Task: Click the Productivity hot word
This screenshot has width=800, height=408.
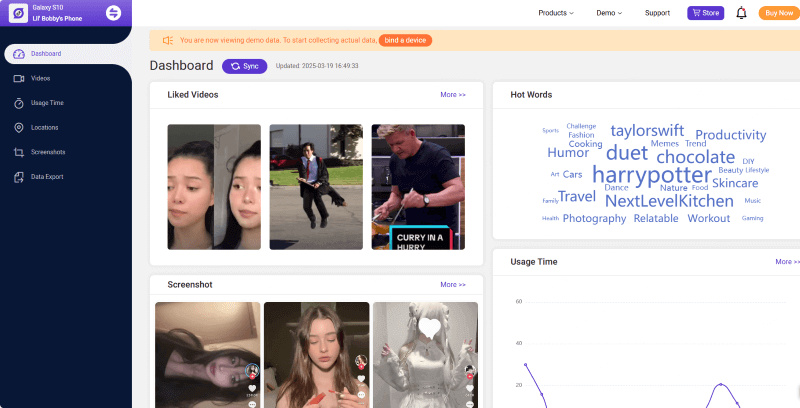Action: click(731, 135)
